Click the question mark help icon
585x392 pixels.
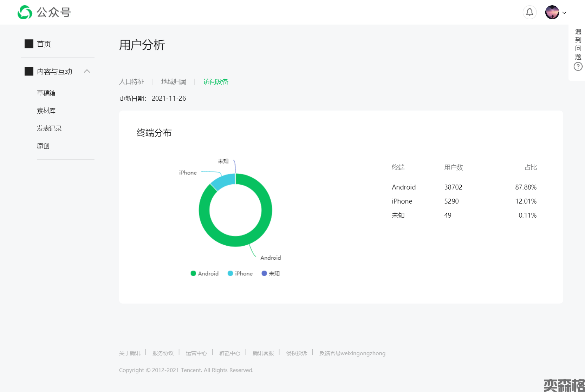(578, 66)
